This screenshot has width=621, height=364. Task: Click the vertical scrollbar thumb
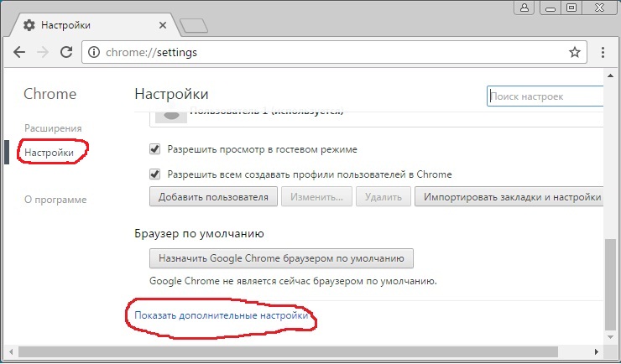[610, 284]
